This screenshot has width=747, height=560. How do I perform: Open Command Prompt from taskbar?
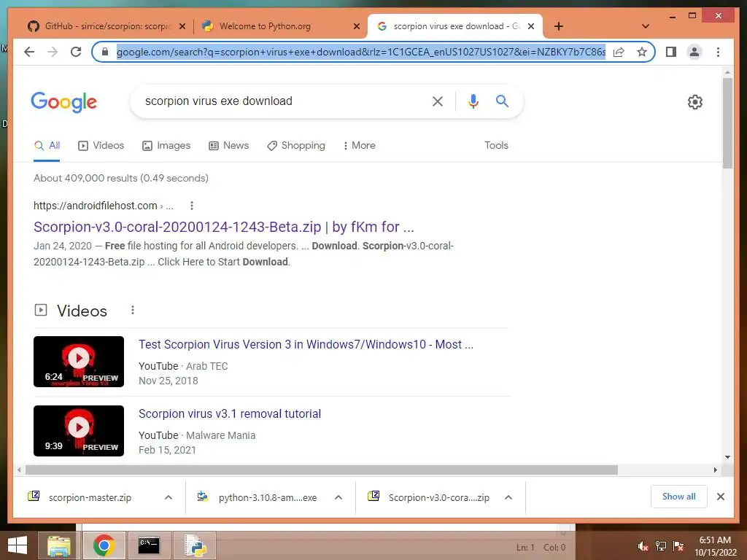pyautogui.click(x=149, y=545)
